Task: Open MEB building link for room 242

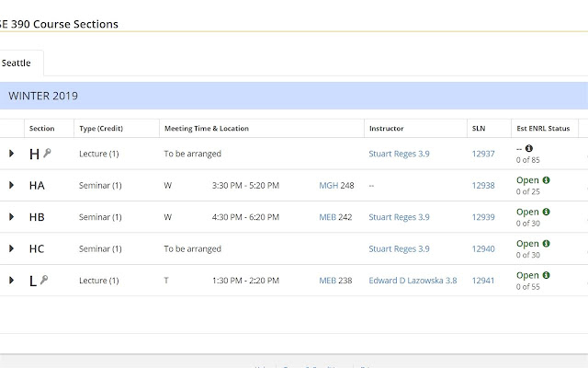Action: point(327,217)
